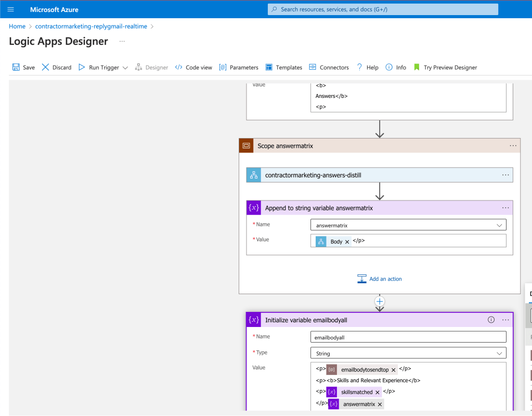This screenshot has height=416, width=532.
Task: Open Code view
Action: coord(194,67)
